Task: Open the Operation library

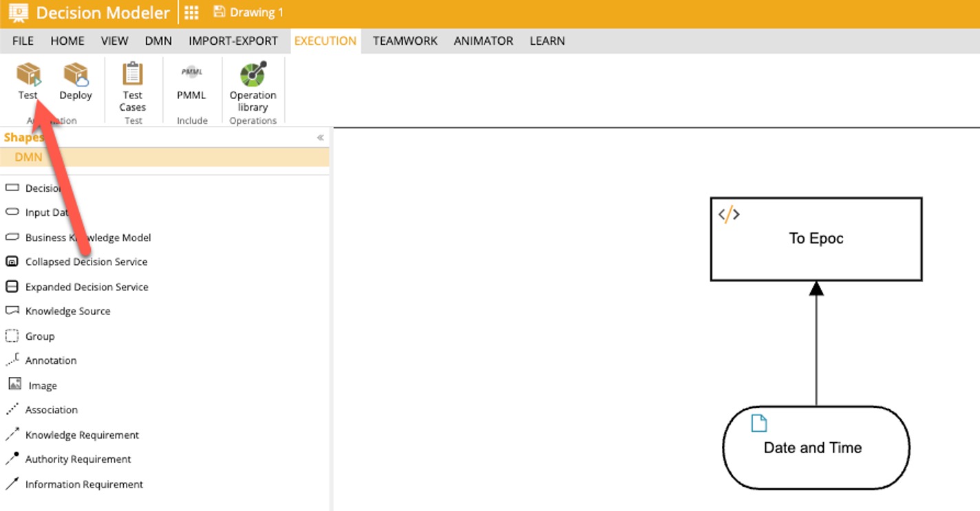Action: tap(253, 74)
